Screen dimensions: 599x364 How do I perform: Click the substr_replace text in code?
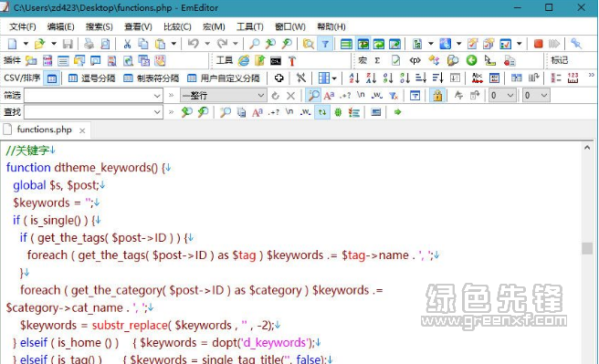coord(130,326)
